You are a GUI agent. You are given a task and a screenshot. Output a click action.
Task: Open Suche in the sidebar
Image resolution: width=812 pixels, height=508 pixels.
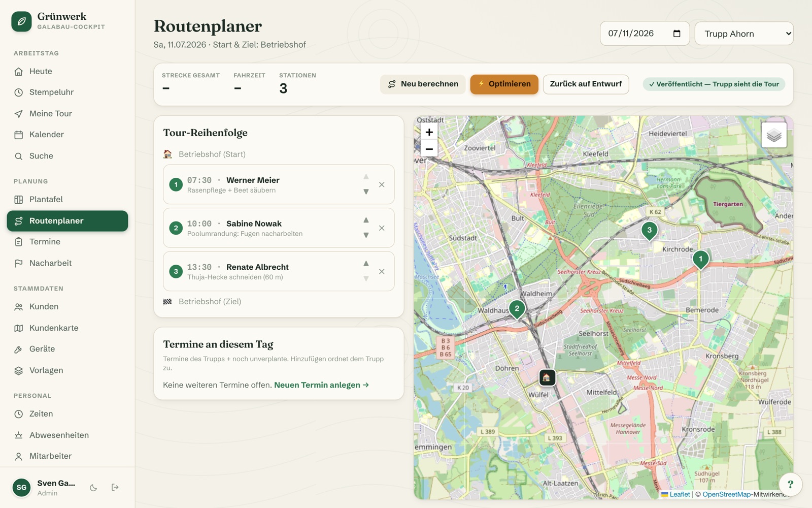(x=67, y=156)
